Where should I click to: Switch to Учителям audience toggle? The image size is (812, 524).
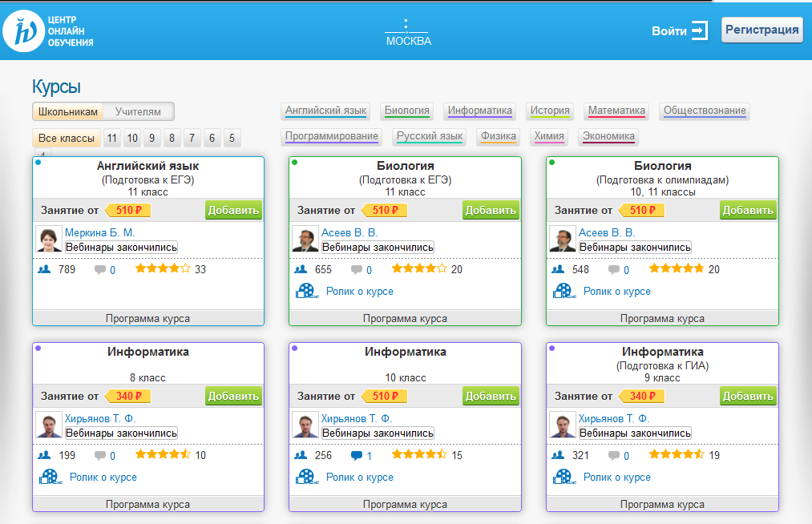138,111
